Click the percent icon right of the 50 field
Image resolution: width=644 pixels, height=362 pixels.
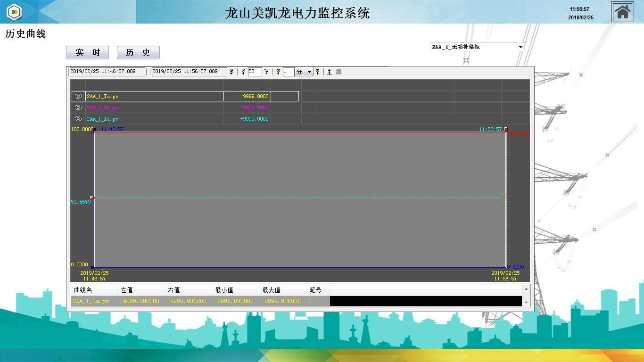(266, 72)
